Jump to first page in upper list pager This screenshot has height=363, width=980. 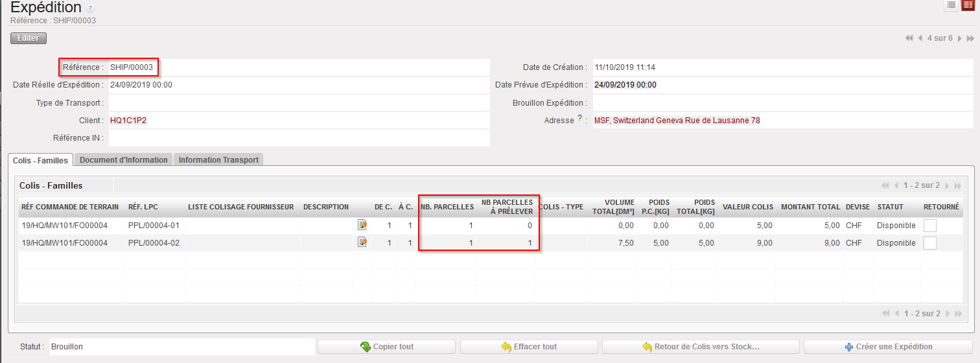click(x=885, y=185)
